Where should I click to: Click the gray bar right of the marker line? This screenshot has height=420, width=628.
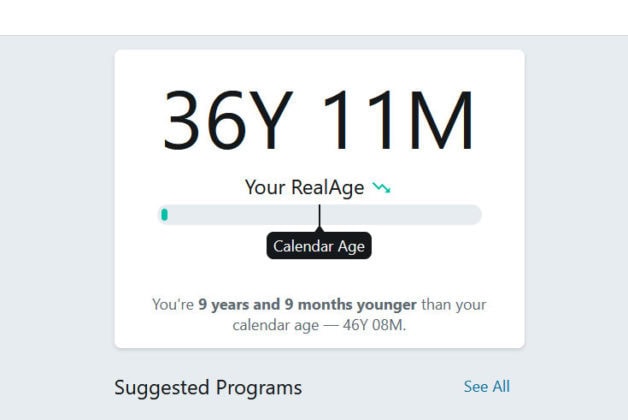400,215
